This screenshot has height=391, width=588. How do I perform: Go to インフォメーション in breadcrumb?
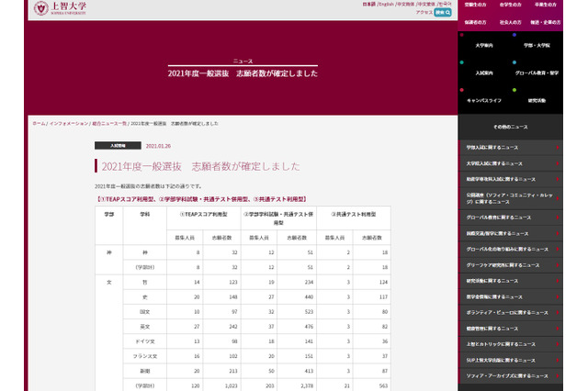click(x=69, y=124)
